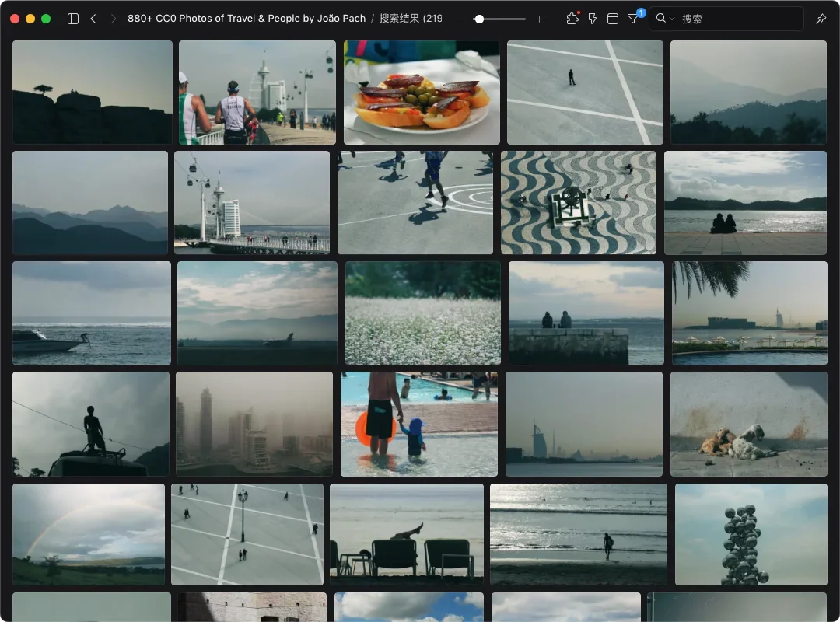
Task: Click the thumbnail size slider handle
Action: point(479,19)
